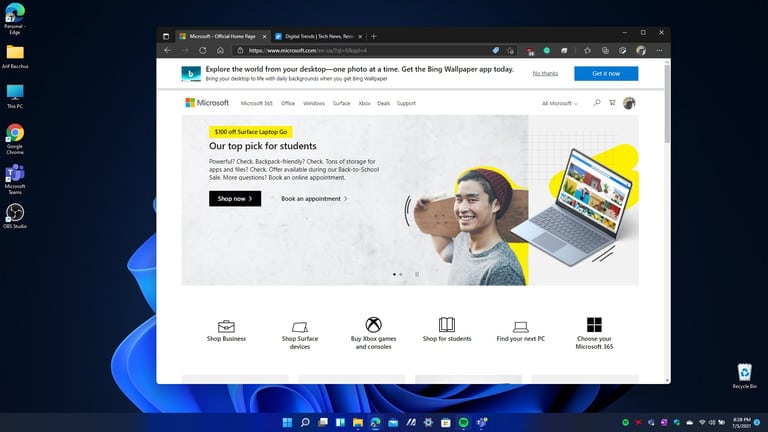768x432 pixels.
Task: Open the shopping cart icon
Action: 612,103
